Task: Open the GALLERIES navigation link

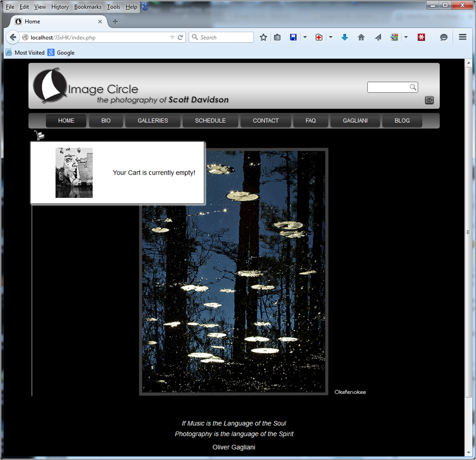Action: click(153, 121)
